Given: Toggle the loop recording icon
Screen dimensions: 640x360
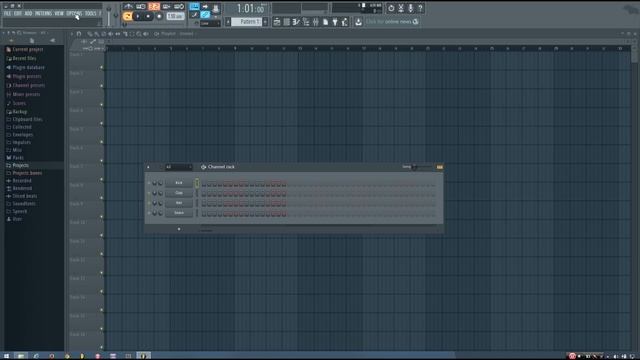Looking at the screenshot, I should click(179, 7).
